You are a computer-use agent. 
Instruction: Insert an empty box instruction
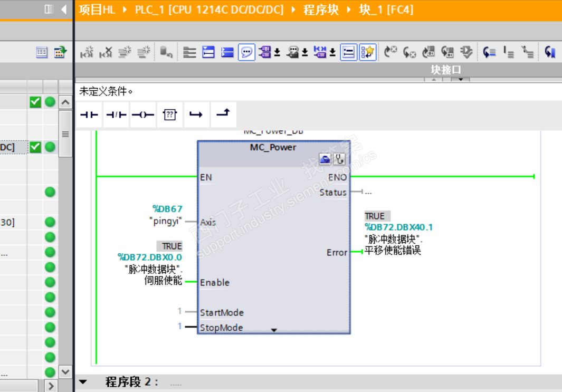(x=170, y=114)
